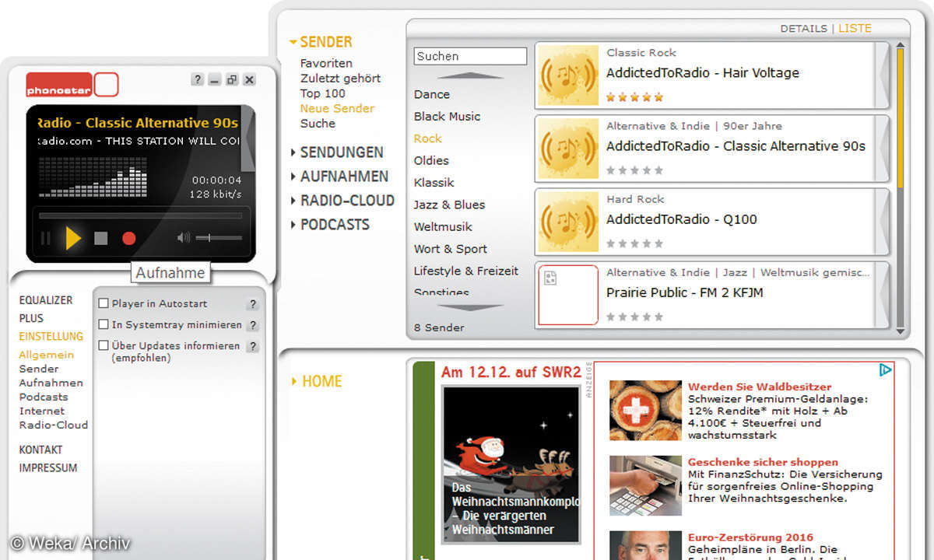Rate Prairie Public FM 2 KFJM stars
This screenshot has width=934, height=560.
coord(634,317)
